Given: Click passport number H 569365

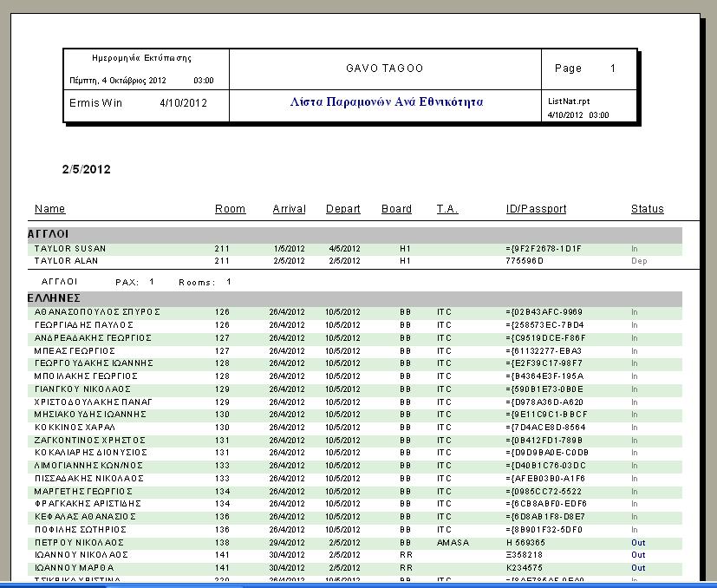Looking at the screenshot, I should click(525, 543).
